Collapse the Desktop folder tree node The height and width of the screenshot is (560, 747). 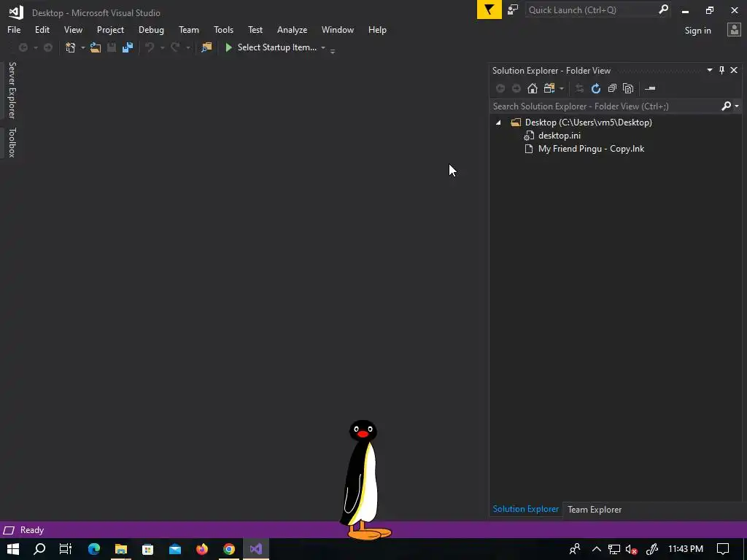point(498,122)
